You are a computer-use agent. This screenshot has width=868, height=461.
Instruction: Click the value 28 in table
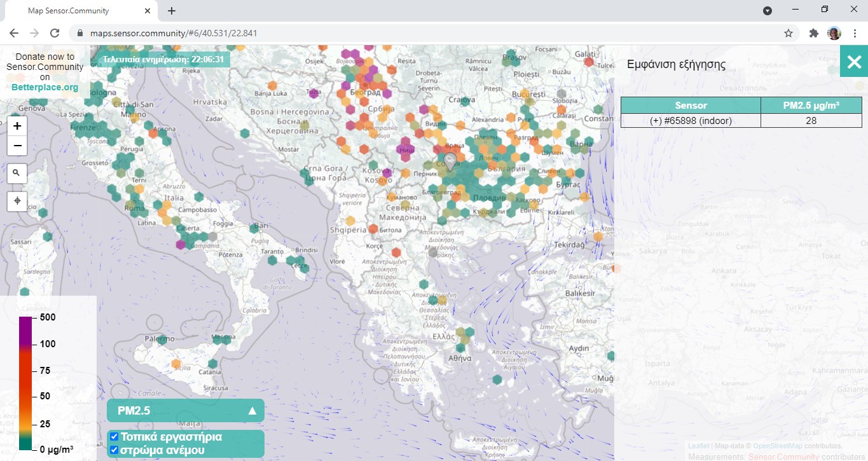[x=811, y=120]
